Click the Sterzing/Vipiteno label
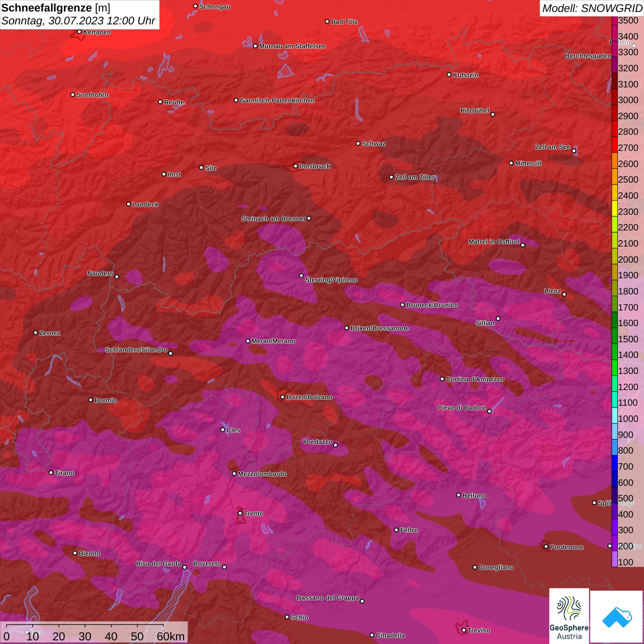 (x=331, y=280)
